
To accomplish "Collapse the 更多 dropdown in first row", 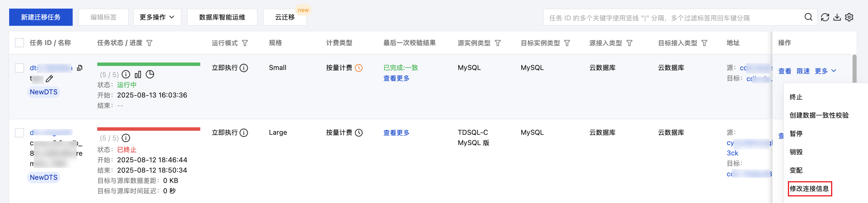I will 825,71.
